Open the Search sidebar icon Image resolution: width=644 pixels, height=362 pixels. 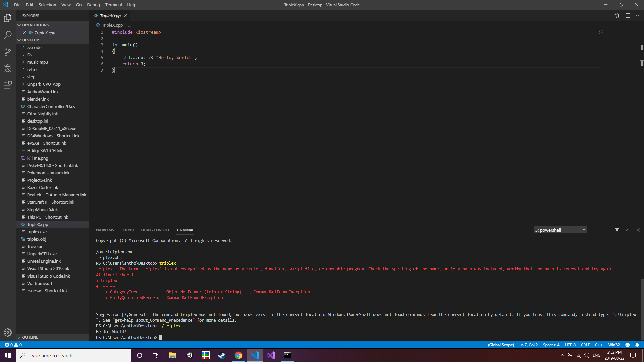[x=7, y=35]
